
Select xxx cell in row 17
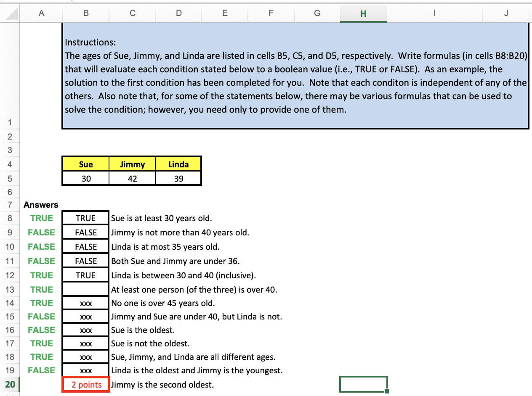click(x=86, y=343)
